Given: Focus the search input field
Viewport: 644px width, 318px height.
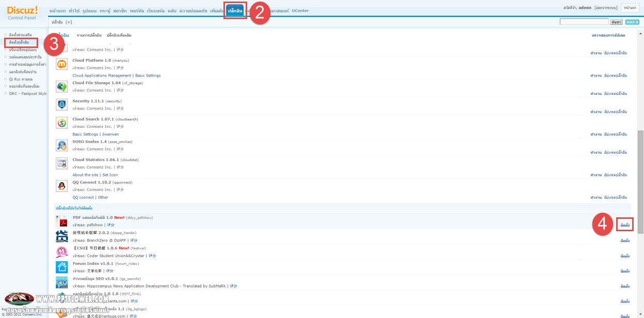Looking at the screenshot, I should [584, 22].
